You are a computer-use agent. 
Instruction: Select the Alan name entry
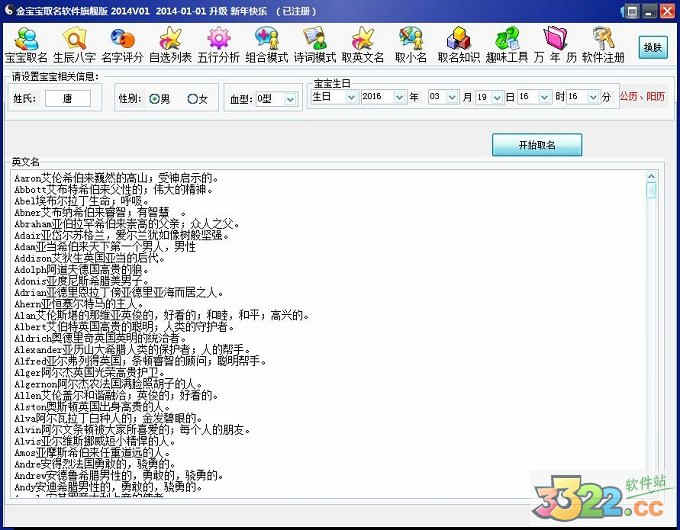coord(162,315)
